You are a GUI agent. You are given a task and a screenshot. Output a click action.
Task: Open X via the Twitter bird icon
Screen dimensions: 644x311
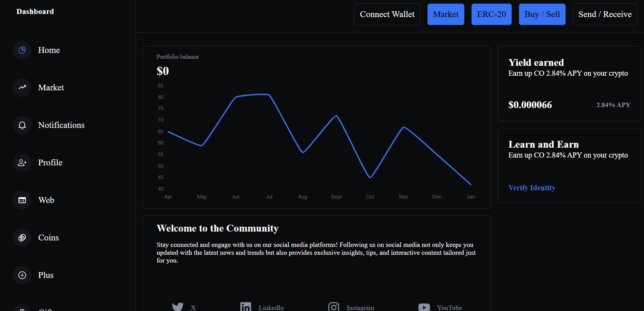pos(177,307)
